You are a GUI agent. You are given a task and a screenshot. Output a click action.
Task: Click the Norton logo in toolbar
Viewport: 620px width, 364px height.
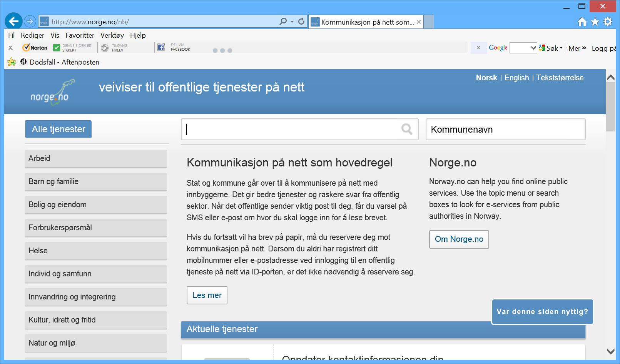click(x=35, y=48)
